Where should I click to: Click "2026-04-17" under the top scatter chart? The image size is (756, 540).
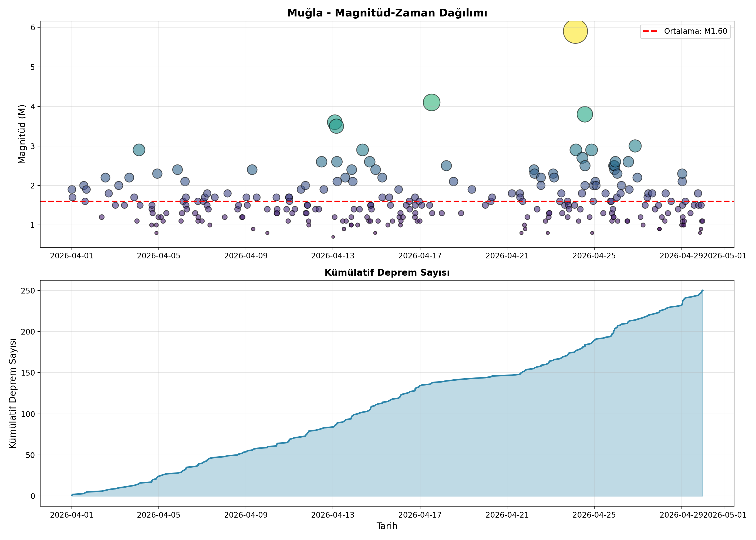tap(420, 256)
